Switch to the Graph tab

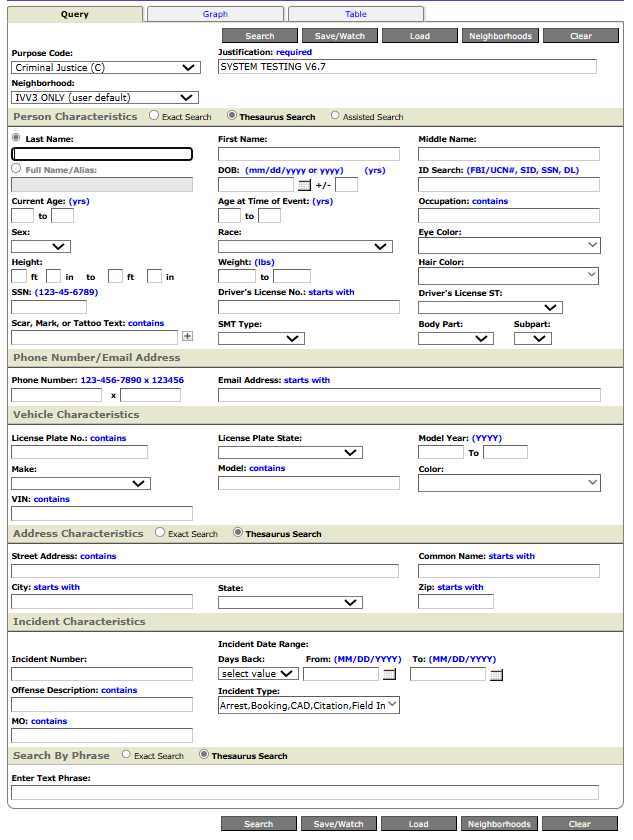[215, 14]
